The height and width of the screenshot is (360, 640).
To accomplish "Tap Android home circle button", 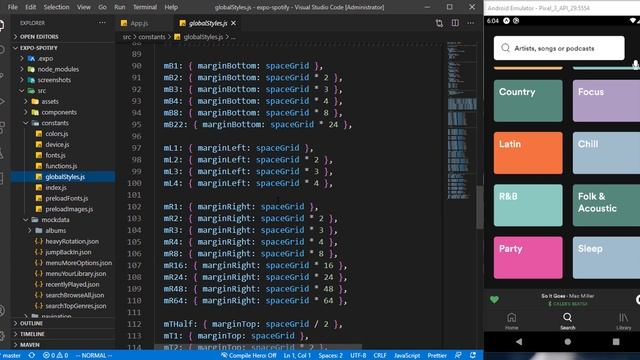I will point(567,342).
